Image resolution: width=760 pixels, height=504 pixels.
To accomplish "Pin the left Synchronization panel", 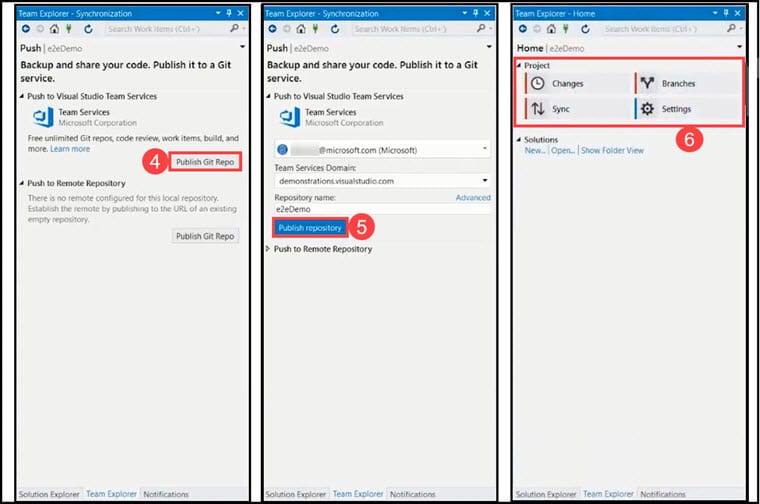I will coord(229,13).
